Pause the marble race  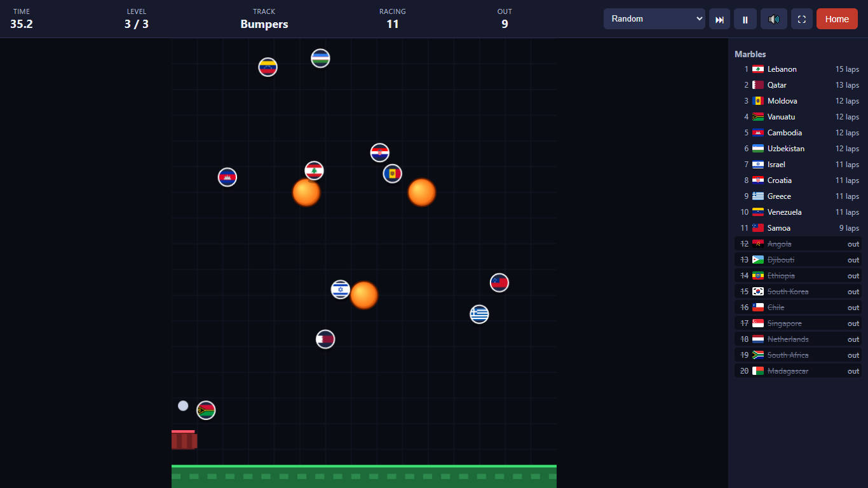(x=745, y=19)
